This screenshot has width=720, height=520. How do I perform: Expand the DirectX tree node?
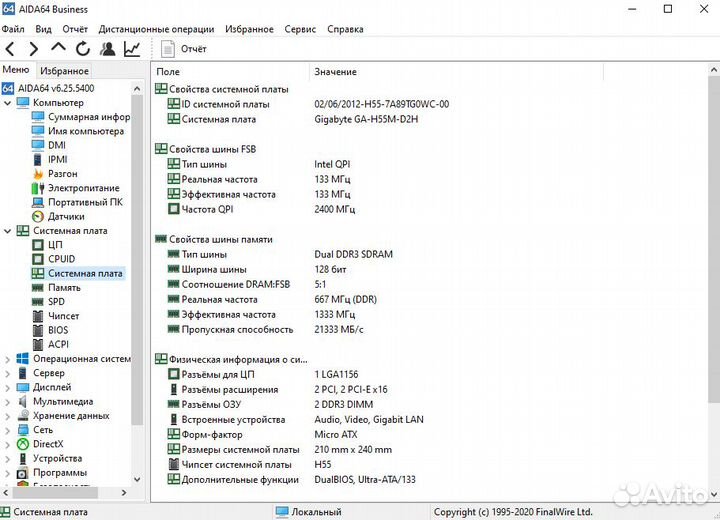(7, 445)
